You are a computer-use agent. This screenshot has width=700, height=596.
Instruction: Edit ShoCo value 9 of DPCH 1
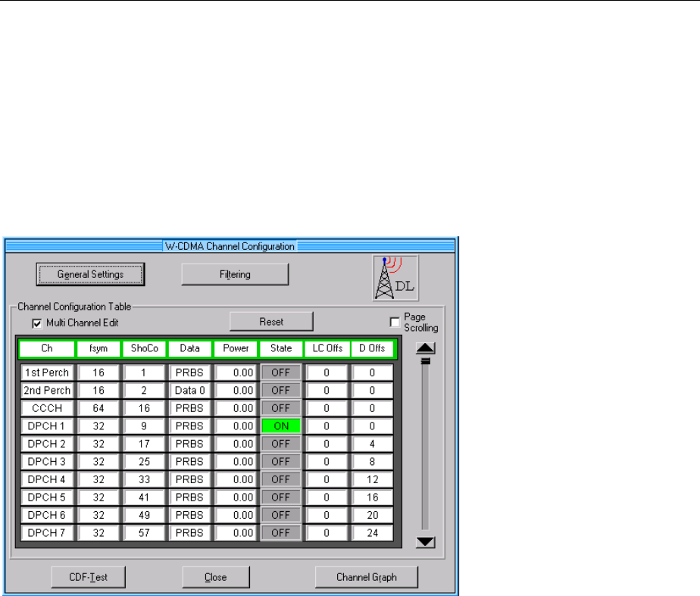click(x=144, y=426)
